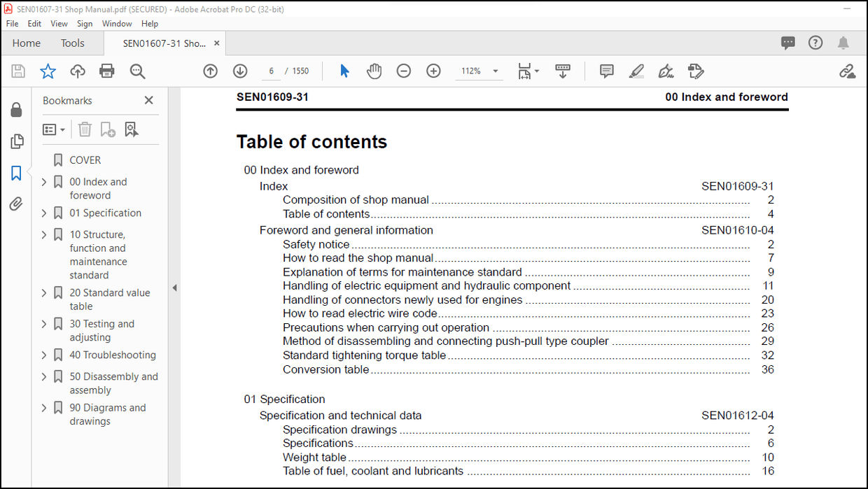Viewport: 868px width, 489px height.
Task: Open the View menu
Action: (59, 23)
